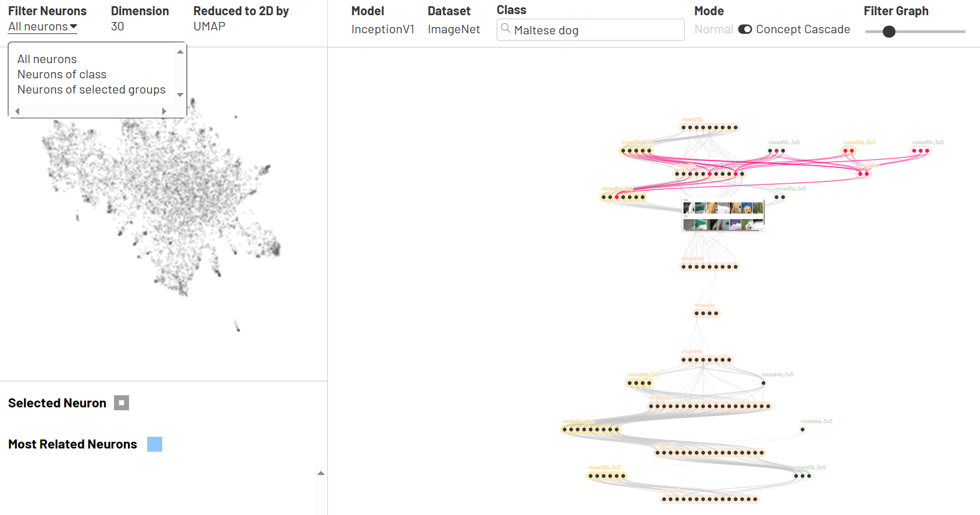Click the Most Related Neurons blue swatch
The width and height of the screenshot is (980, 515).
click(154, 445)
